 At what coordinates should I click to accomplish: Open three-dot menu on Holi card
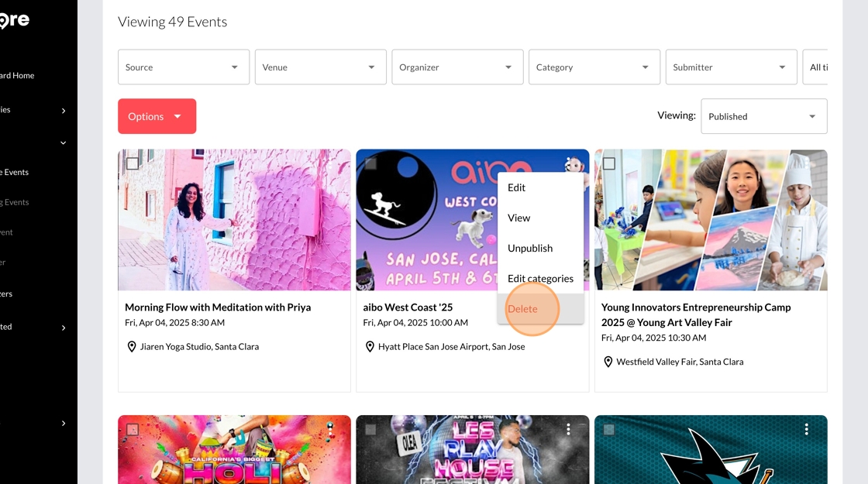330,429
